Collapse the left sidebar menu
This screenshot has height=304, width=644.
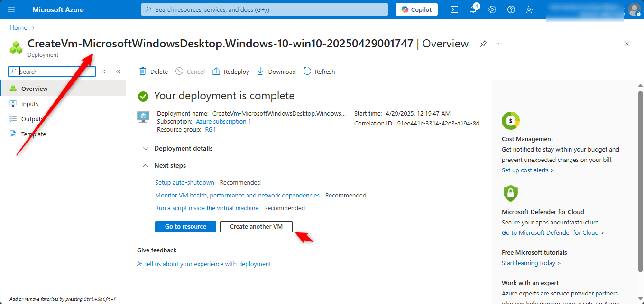point(118,72)
